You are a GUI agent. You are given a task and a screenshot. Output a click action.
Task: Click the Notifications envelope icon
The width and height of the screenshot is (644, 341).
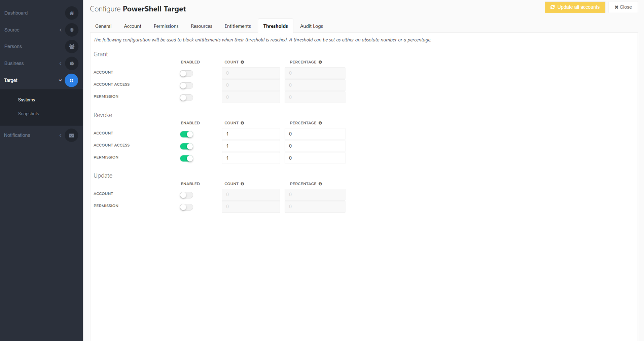pos(71,135)
